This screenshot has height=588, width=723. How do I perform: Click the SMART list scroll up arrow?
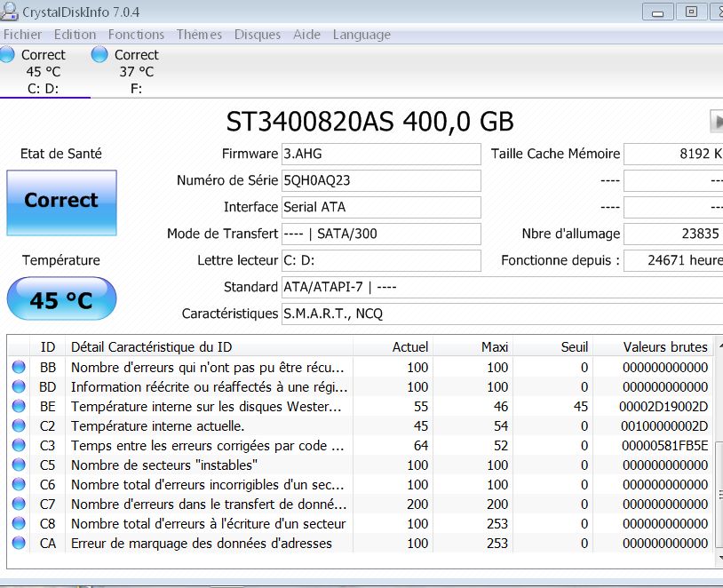click(719, 346)
